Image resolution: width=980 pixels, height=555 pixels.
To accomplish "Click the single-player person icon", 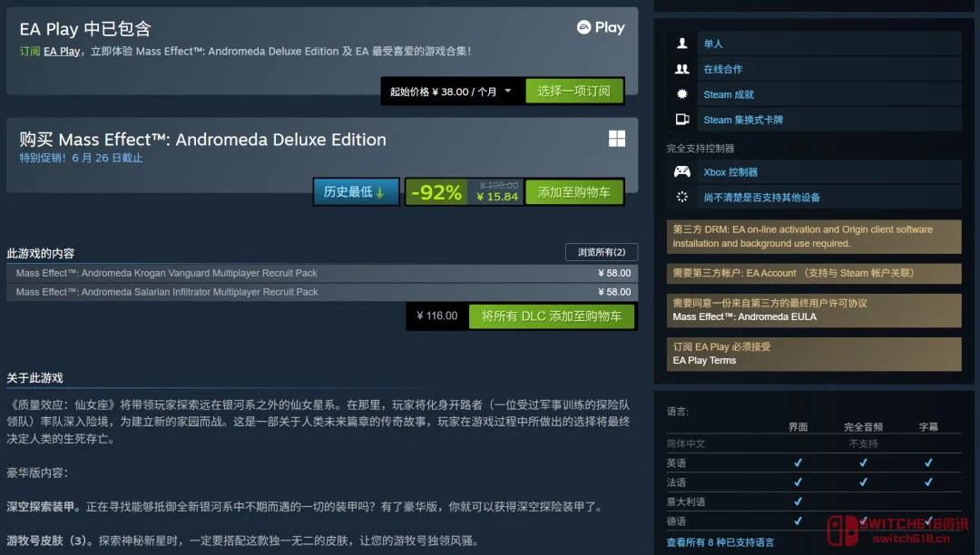I will pyautogui.click(x=681, y=44).
